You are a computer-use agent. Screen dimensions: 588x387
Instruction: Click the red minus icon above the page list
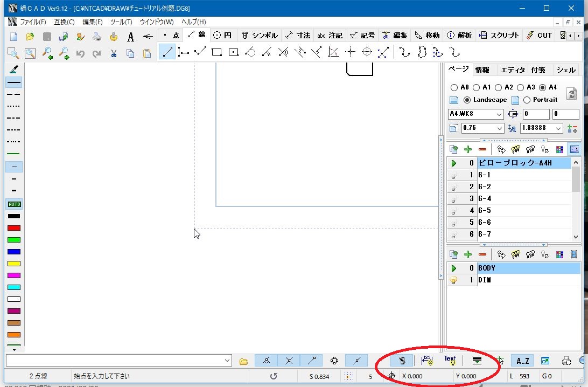coord(482,149)
